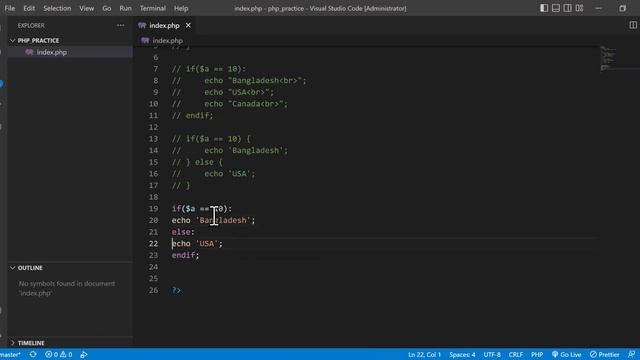Image resolution: width=640 pixels, height=360 pixels.
Task: Click index.php in the breadcrumb
Action: coord(167,40)
